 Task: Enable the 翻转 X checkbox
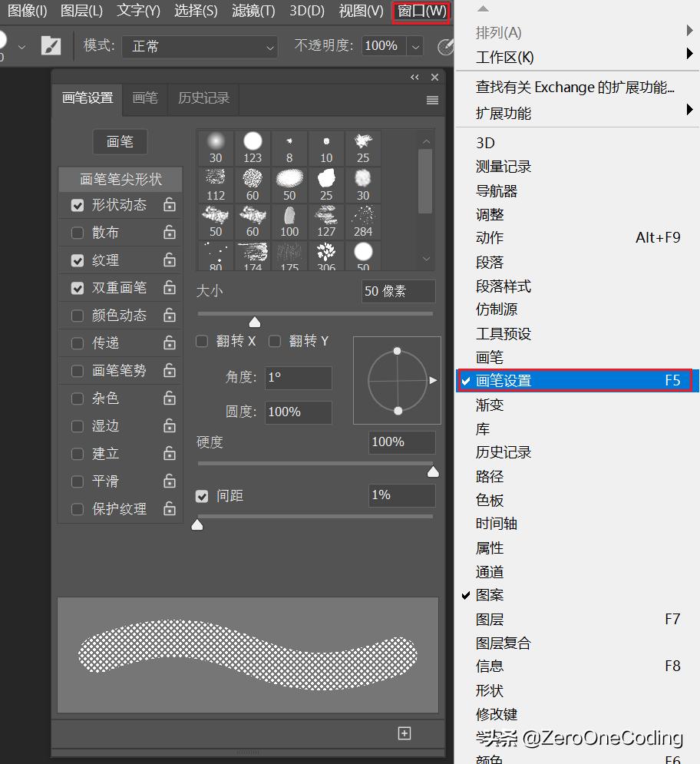pos(202,341)
